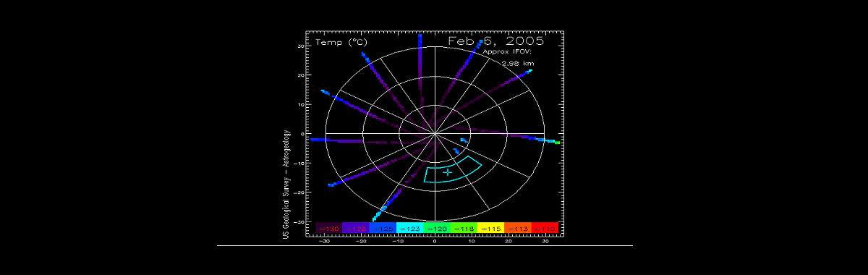The width and height of the screenshot is (868, 275).
Task: Click the plot center where lines converge
Action: point(435,134)
